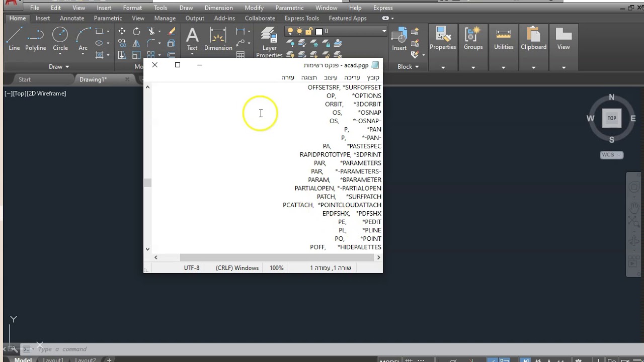This screenshot has width=644, height=362.
Task: Click the Erase tool icon
Action: 171,31
